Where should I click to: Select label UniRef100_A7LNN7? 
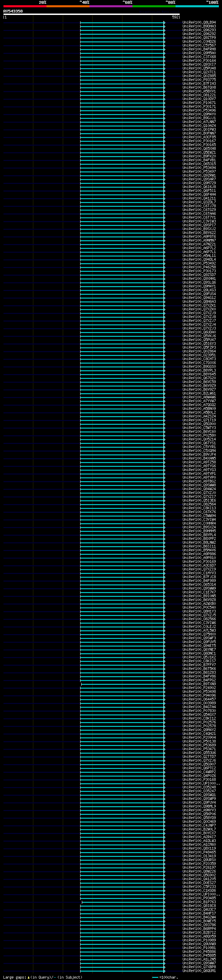[x=199, y=122]
